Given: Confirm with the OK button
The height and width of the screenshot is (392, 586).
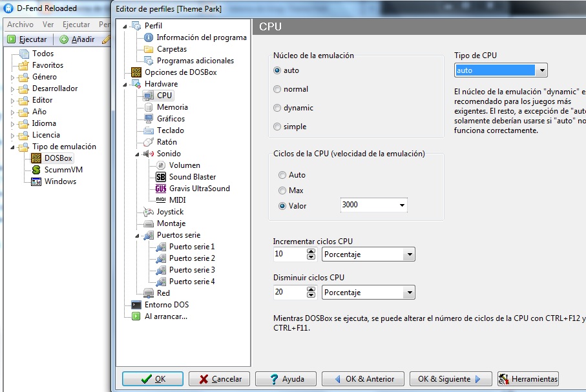Looking at the screenshot, I should pos(153,379).
